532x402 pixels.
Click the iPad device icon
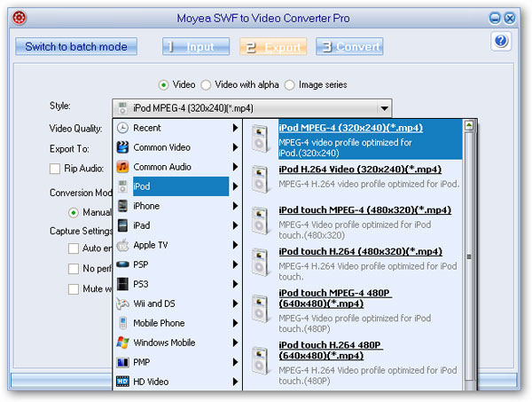pos(122,225)
